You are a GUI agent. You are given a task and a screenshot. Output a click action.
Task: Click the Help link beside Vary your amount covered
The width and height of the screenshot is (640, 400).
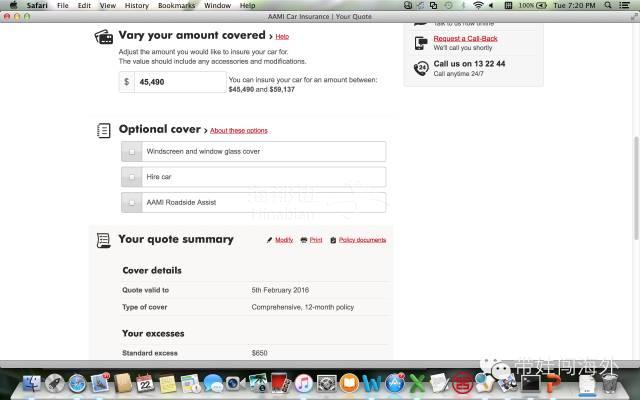(x=282, y=36)
